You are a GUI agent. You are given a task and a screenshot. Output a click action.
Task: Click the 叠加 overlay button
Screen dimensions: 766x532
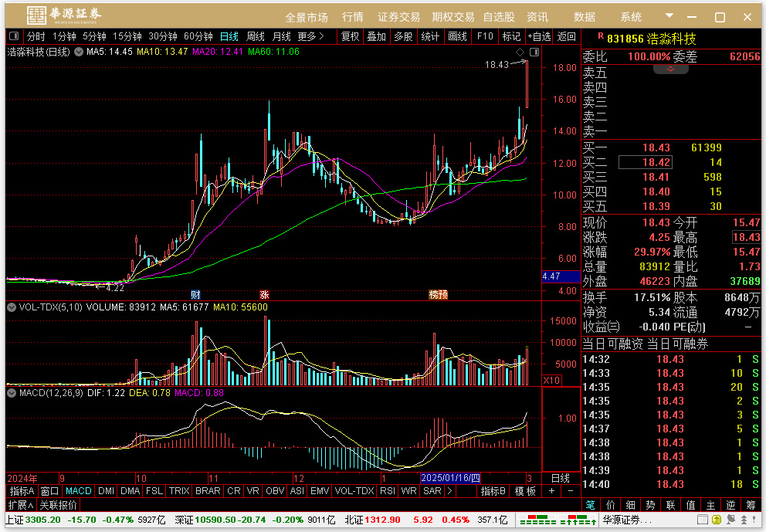[x=377, y=36]
